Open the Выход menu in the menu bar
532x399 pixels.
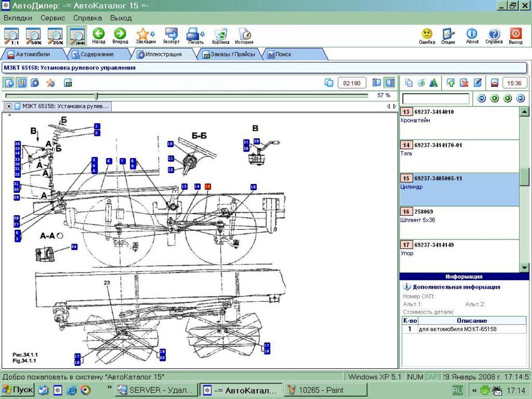click(x=121, y=18)
